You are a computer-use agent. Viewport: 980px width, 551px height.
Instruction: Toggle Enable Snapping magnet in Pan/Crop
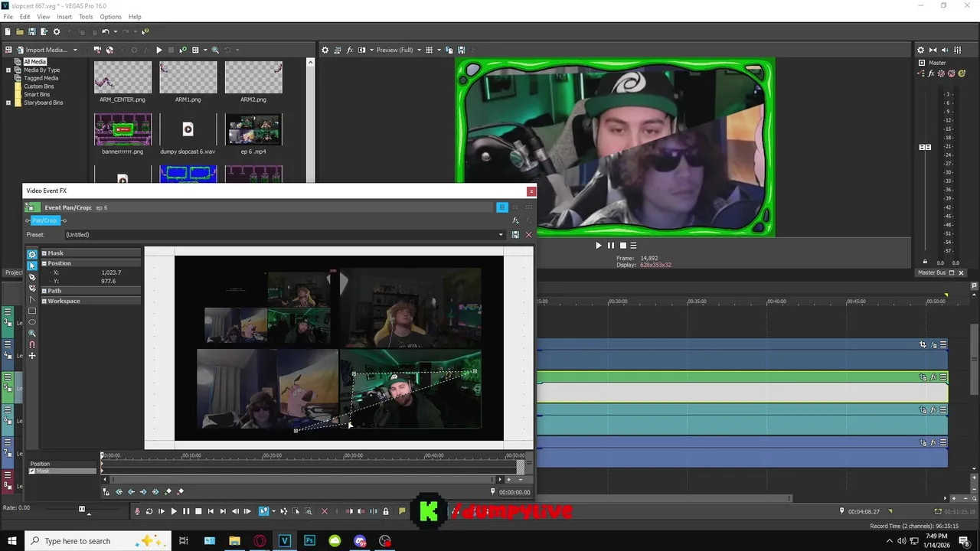pos(31,344)
